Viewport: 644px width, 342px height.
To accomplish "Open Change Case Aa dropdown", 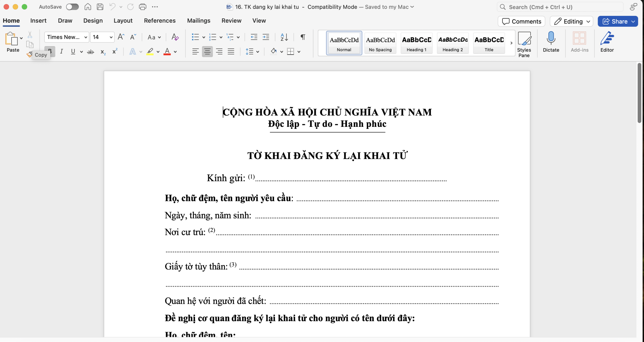I will pos(154,37).
